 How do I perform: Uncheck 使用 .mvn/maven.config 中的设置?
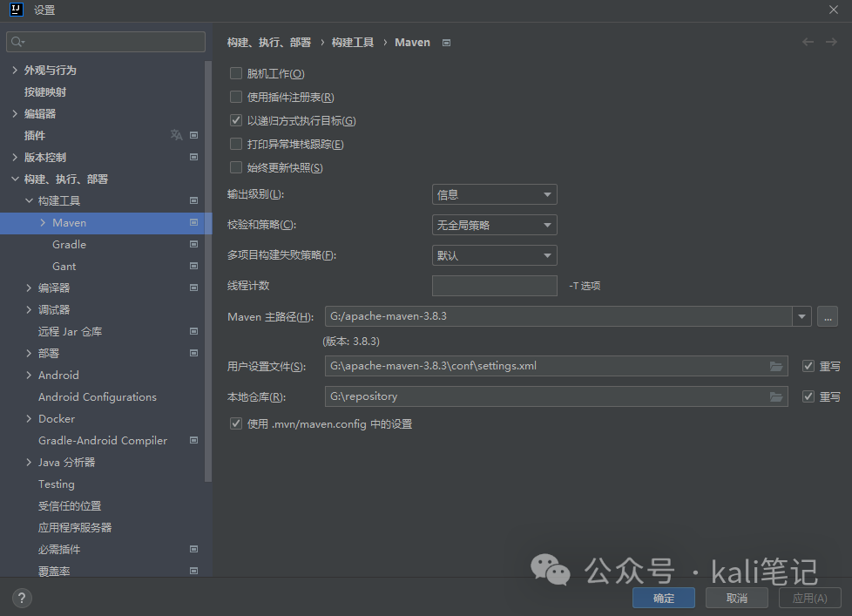(236, 423)
